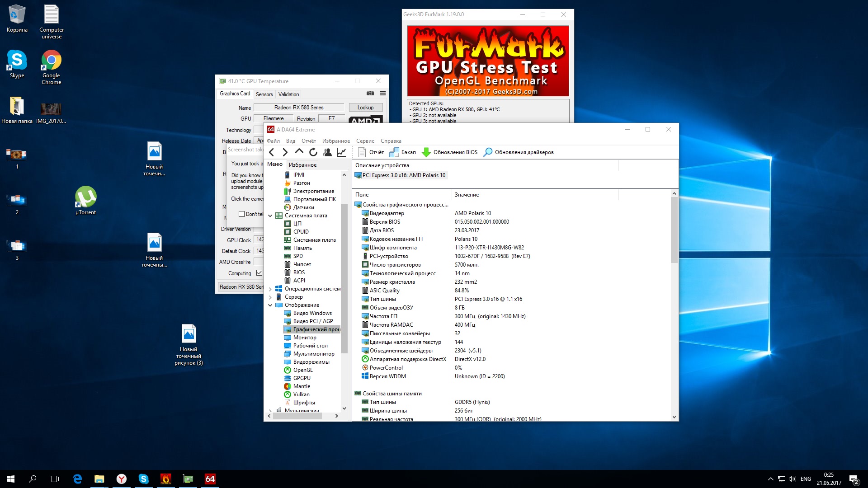Collapse Отображение tree node

[270, 305]
